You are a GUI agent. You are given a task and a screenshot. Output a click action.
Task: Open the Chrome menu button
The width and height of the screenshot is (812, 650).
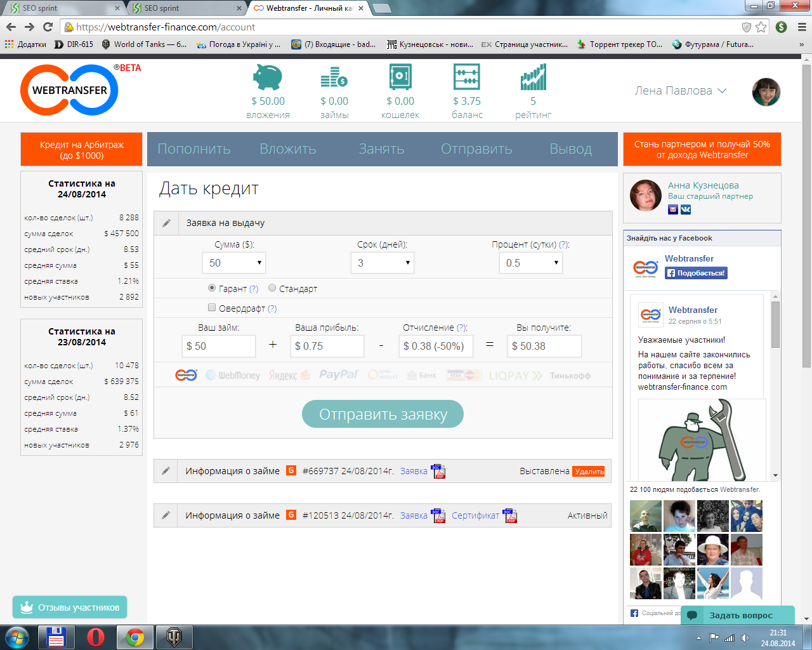[801, 27]
